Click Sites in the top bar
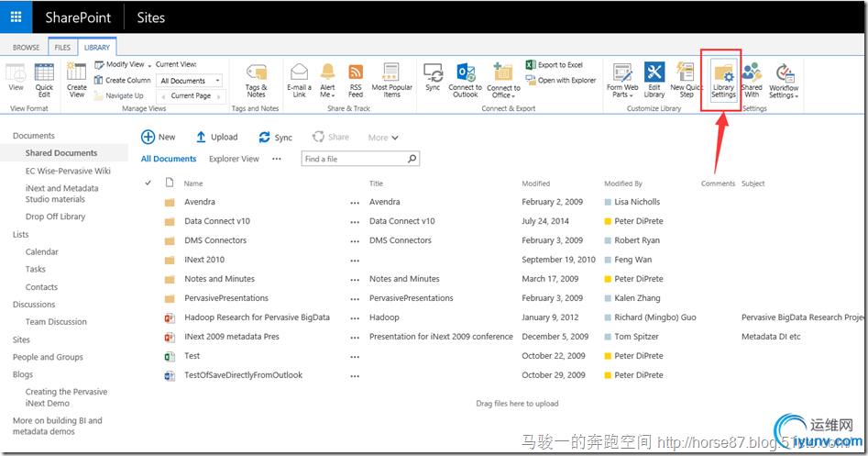The height and width of the screenshot is (456, 868). [x=151, y=17]
